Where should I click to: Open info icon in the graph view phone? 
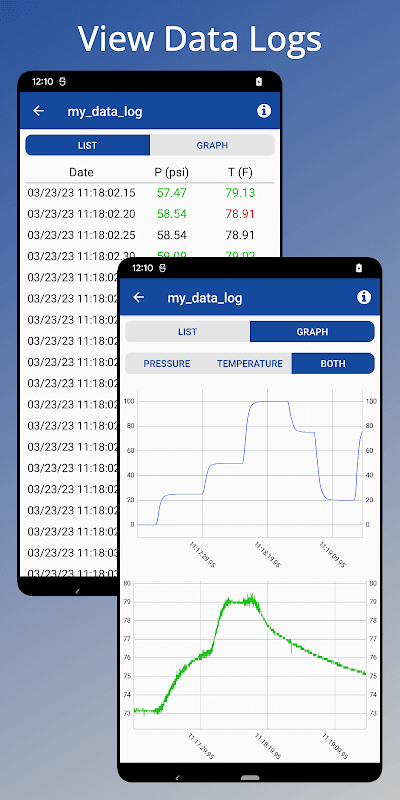coord(364,297)
